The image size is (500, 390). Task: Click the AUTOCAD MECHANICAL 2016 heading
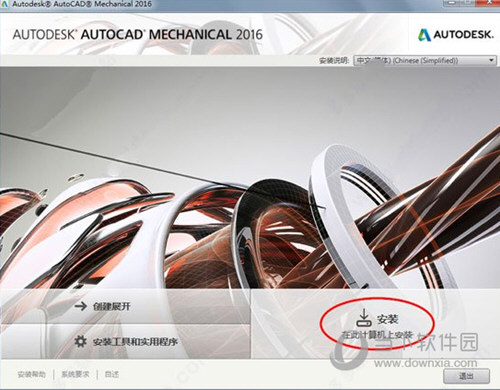(138, 35)
